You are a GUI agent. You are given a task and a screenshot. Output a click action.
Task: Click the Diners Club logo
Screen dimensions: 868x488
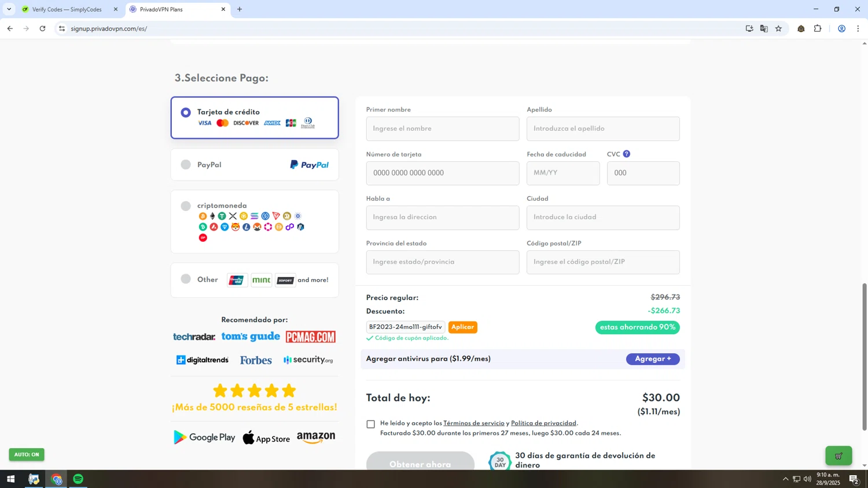(x=308, y=123)
